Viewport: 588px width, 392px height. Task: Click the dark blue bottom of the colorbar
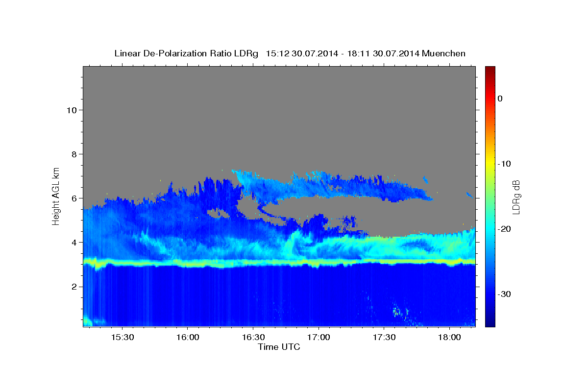tap(490, 321)
